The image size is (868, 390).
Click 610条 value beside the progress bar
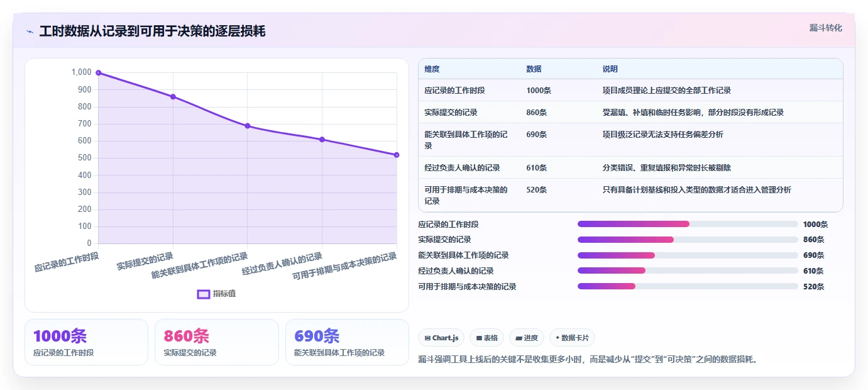(x=813, y=271)
